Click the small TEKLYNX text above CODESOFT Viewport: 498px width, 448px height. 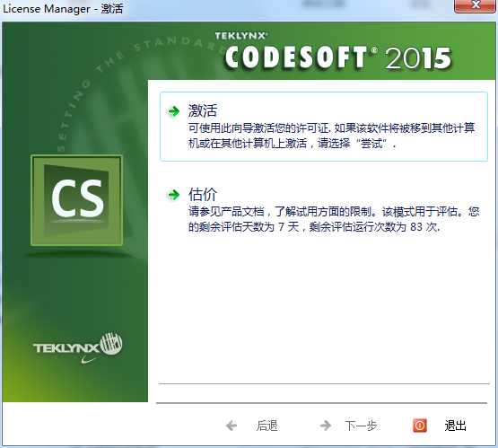[241, 36]
